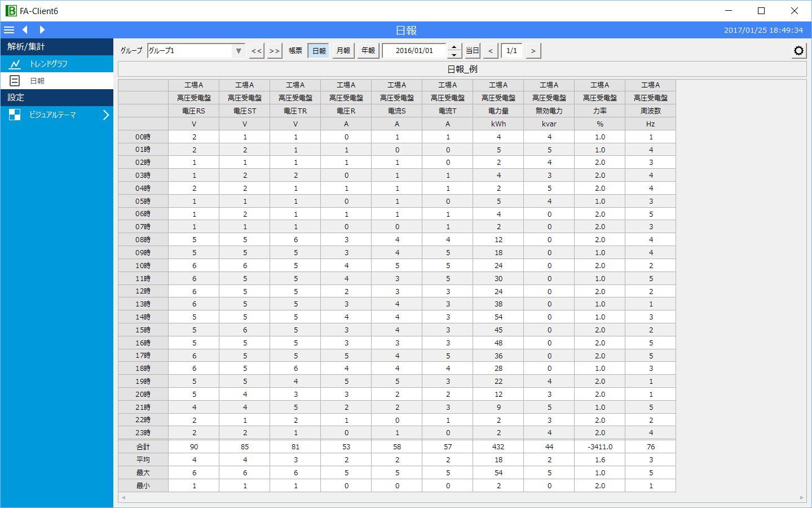The height and width of the screenshot is (508, 812).
Task: Minimize the FA-Client6 window
Action: click(729, 11)
